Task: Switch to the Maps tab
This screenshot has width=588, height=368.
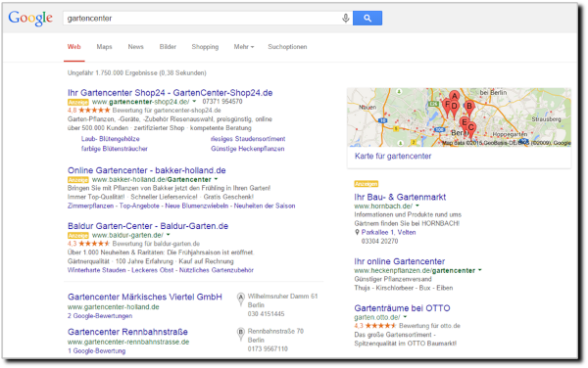Action: pos(104,47)
